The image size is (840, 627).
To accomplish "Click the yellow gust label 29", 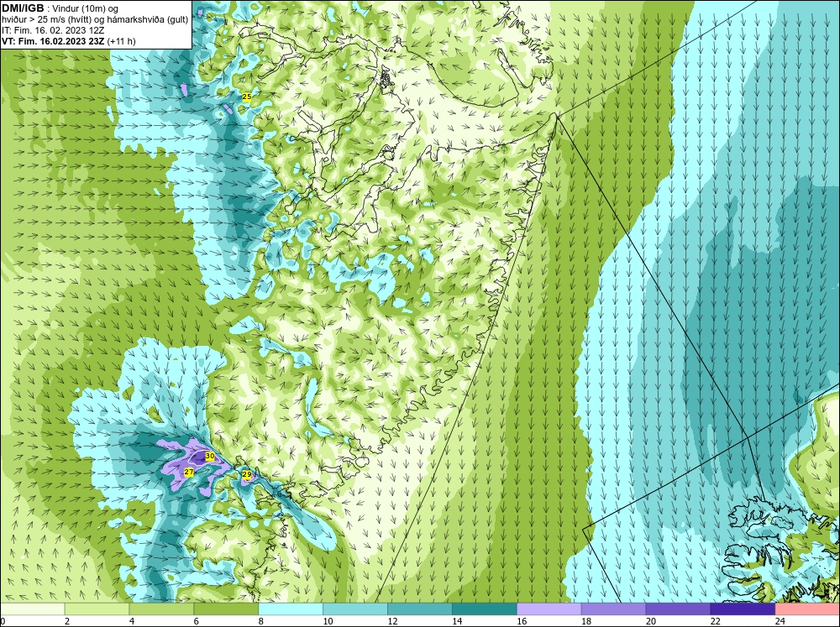I will [246, 474].
